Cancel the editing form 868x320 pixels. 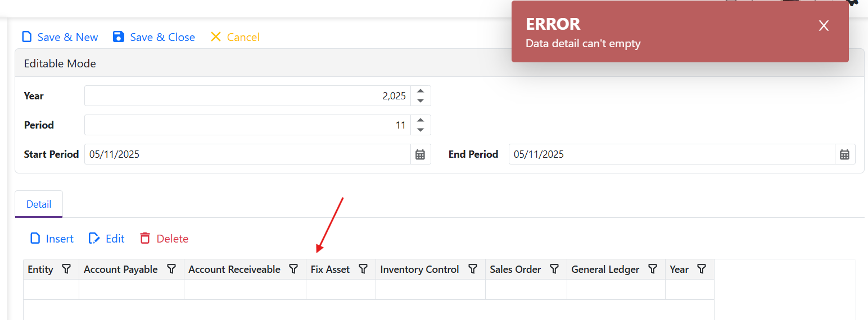[x=234, y=37]
